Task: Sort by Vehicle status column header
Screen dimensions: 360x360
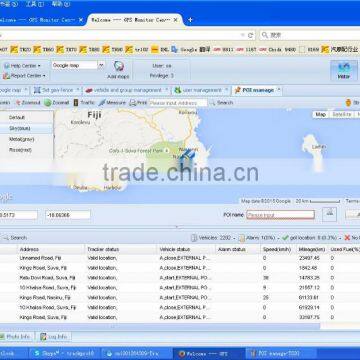Action: [x=186, y=249]
